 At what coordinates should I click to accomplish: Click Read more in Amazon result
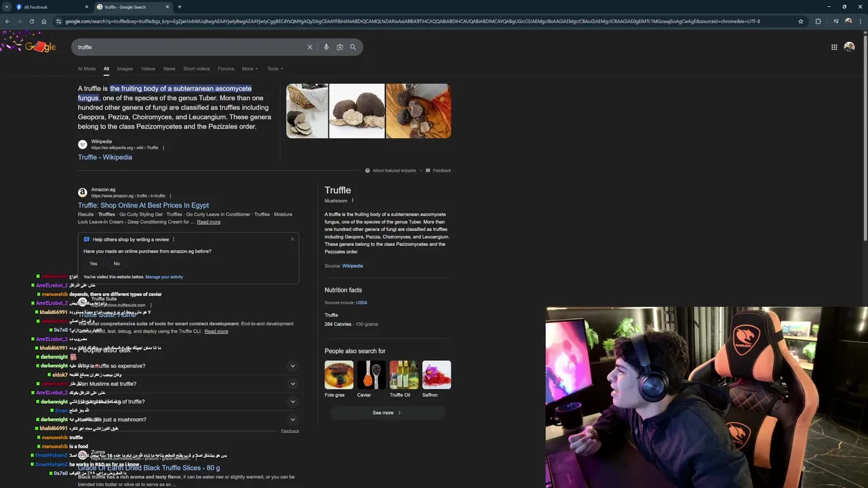(x=209, y=222)
